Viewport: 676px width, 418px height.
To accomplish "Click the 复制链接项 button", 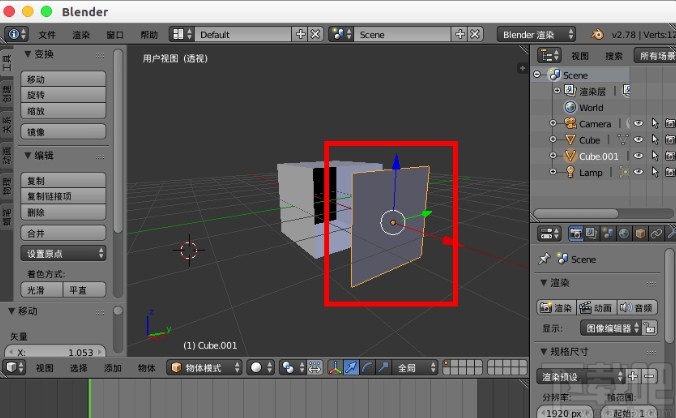I will (63, 196).
